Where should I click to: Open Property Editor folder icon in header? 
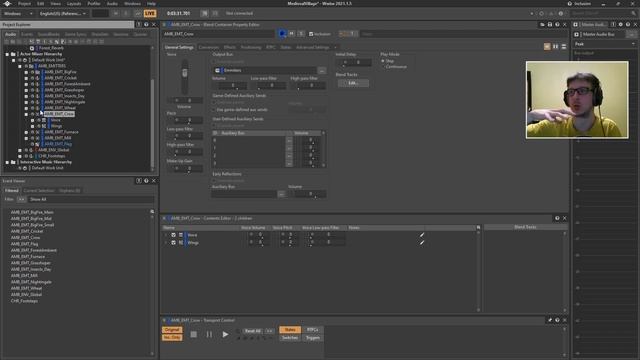[542, 24]
